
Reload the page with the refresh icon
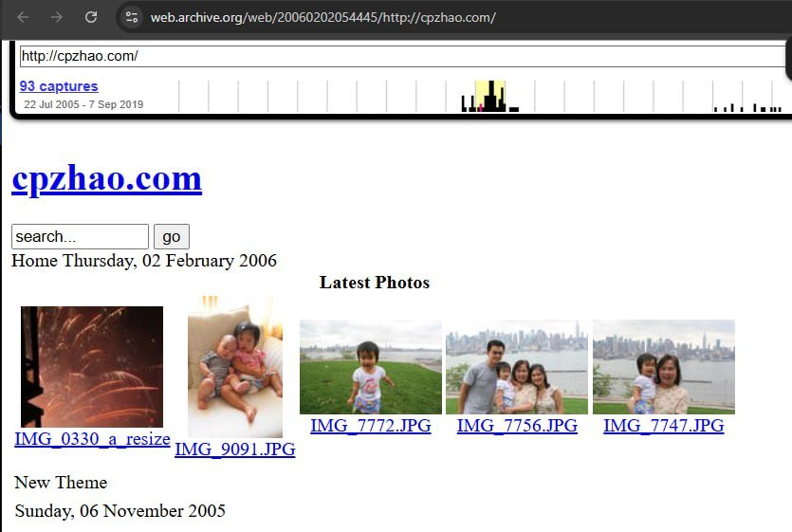click(x=91, y=17)
